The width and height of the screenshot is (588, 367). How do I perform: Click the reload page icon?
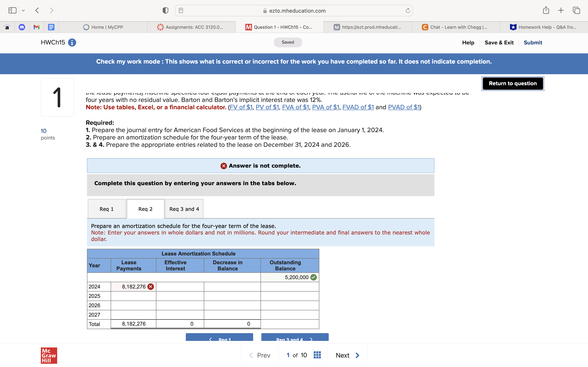pyautogui.click(x=408, y=10)
